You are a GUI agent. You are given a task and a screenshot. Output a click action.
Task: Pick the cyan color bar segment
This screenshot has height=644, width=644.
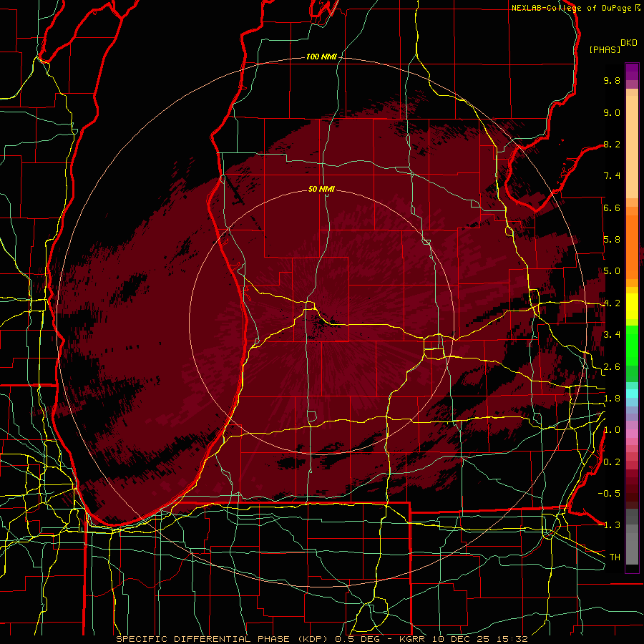coord(632,394)
